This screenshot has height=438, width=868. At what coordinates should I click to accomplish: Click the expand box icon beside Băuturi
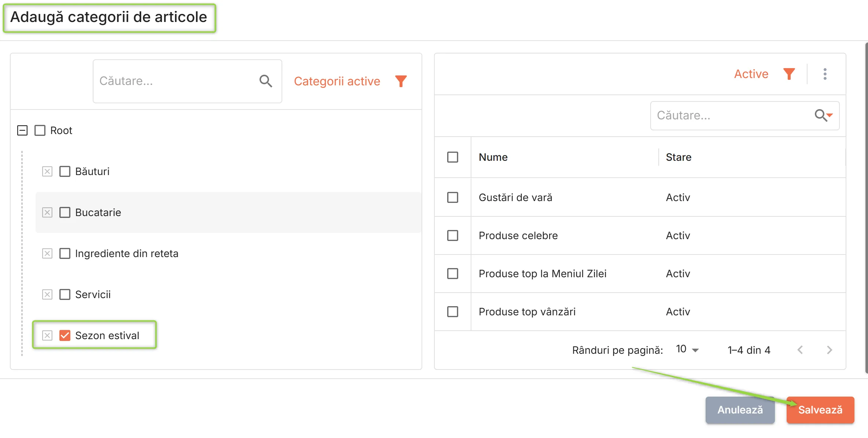[x=47, y=171]
